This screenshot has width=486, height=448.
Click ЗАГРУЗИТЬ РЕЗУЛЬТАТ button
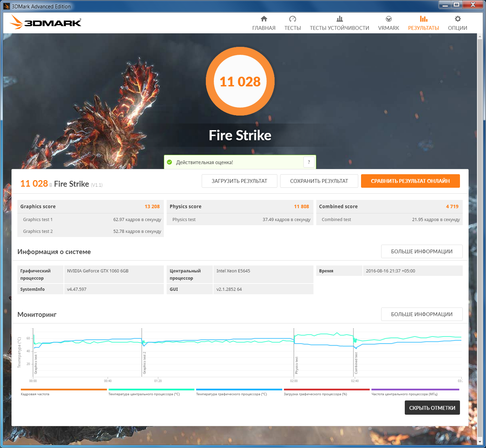tap(240, 181)
